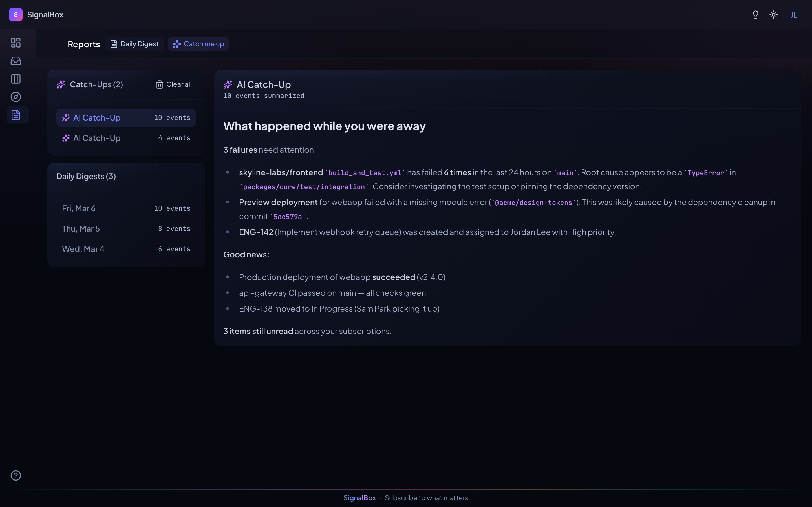The width and height of the screenshot is (812, 507).
Task: Open the dashboard grid icon in the sidebar
Action: [x=16, y=43]
